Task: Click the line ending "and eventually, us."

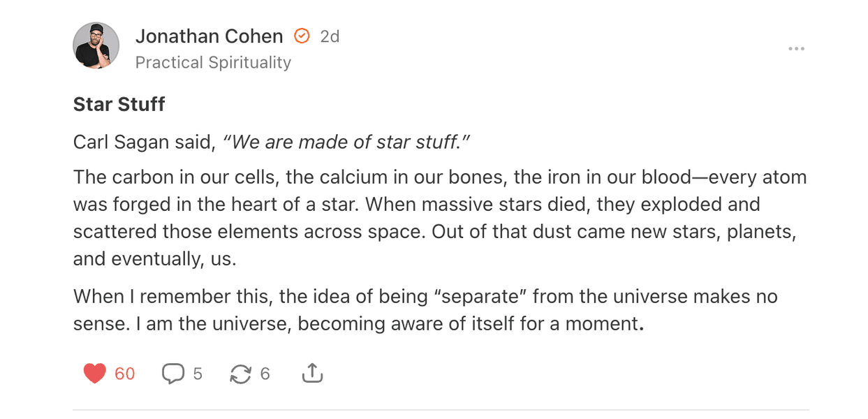Action: click(x=155, y=258)
